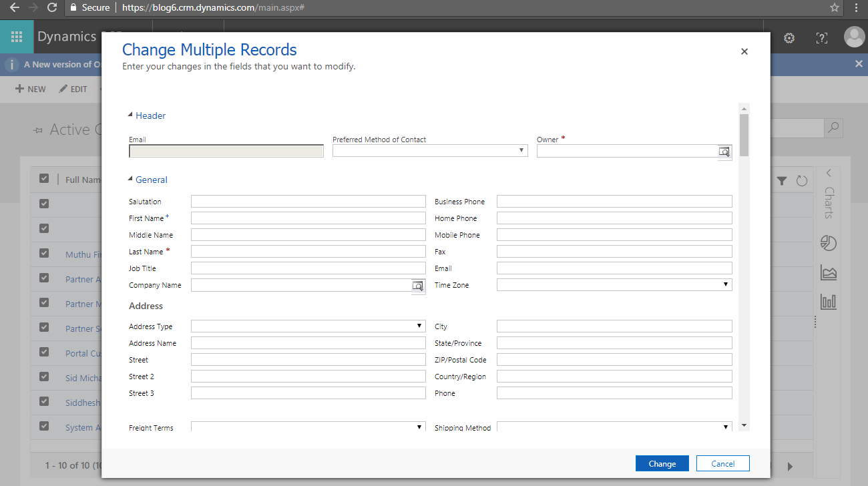868x486 pixels.
Task: Open the Time Zone dropdown
Action: pos(725,284)
